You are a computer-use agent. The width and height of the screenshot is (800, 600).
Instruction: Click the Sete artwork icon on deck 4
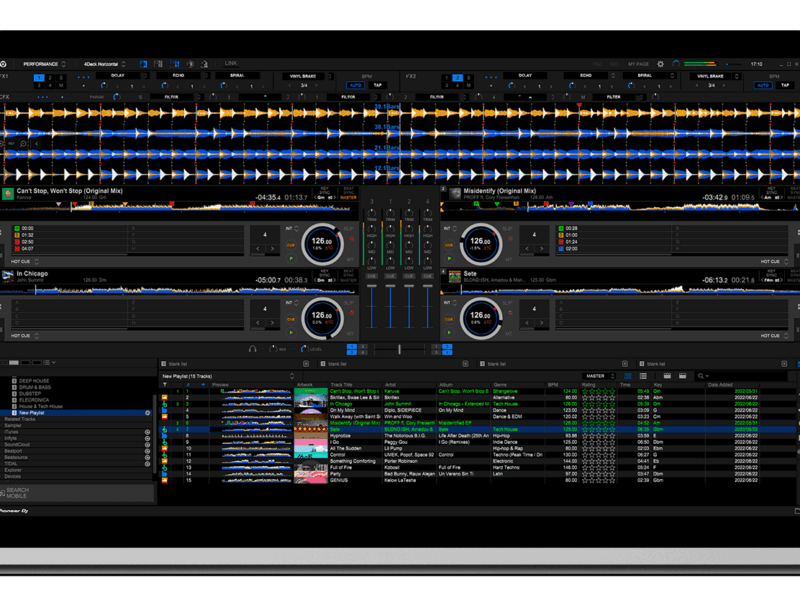click(454, 274)
